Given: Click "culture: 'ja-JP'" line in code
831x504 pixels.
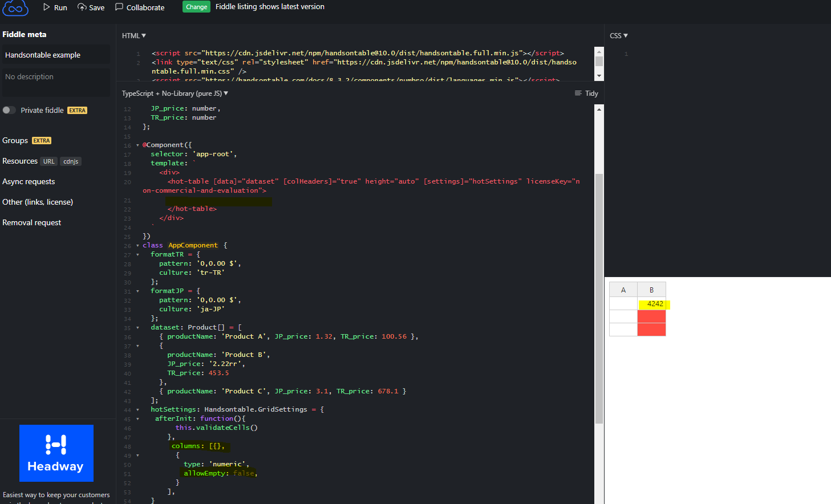Looking at the screenshot, I should click(x=192, y=309).
